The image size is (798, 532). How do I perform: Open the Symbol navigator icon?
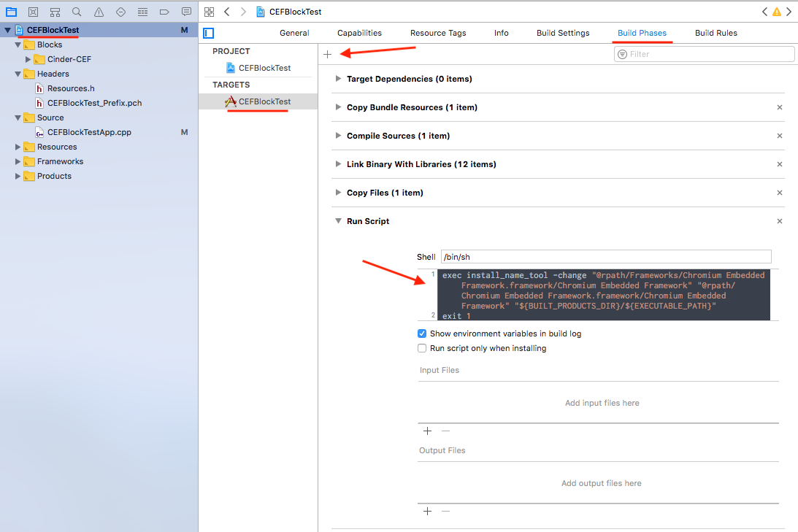click(55, 12)
